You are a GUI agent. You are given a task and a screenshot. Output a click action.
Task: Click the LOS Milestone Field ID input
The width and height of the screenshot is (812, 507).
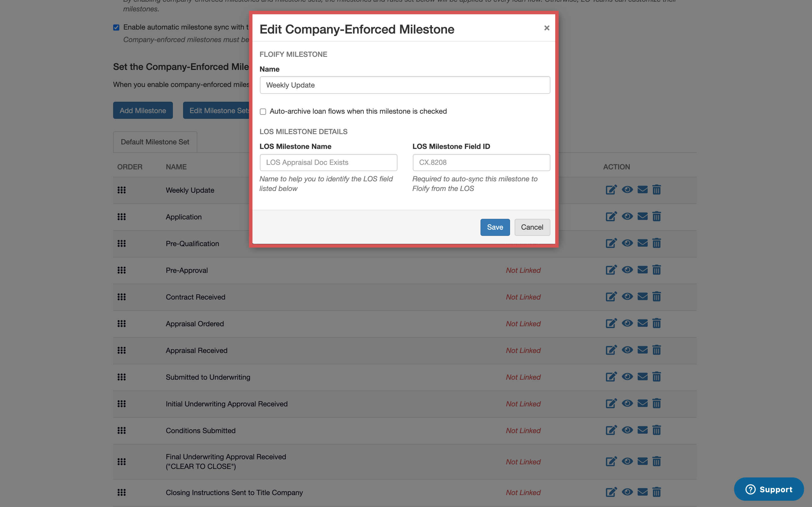(481, 162)
